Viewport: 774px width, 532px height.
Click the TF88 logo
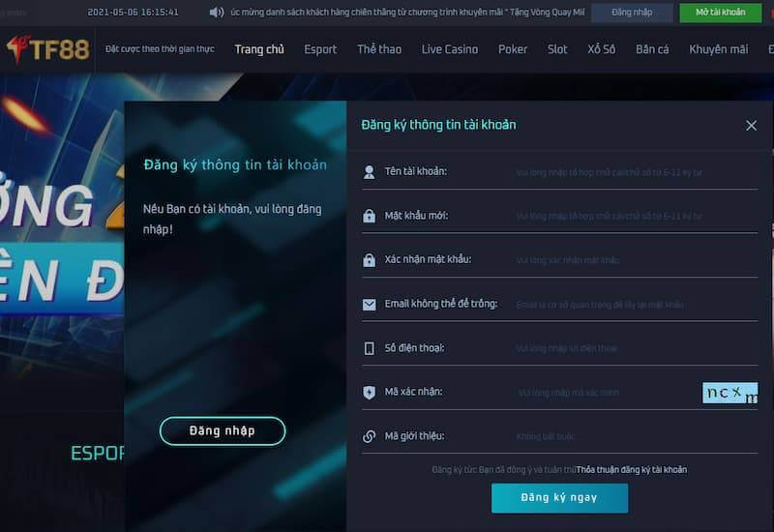pyautogui.click(x=48, y=49)
